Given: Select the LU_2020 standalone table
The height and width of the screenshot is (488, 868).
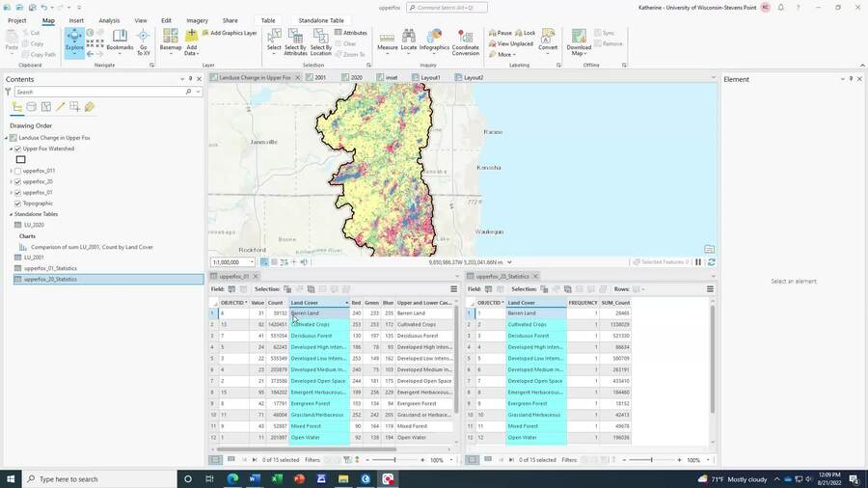Looking at the screenshot, I should click(x=34, y=225).
